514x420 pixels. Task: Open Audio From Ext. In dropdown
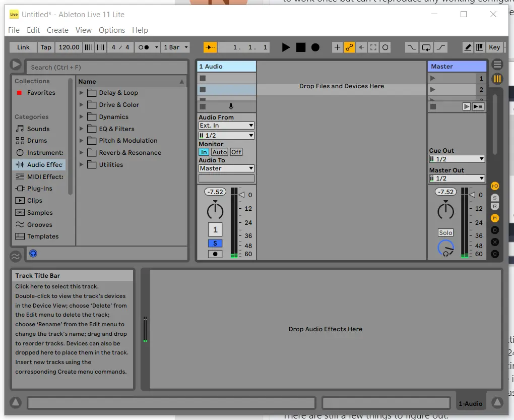point(227,126)
